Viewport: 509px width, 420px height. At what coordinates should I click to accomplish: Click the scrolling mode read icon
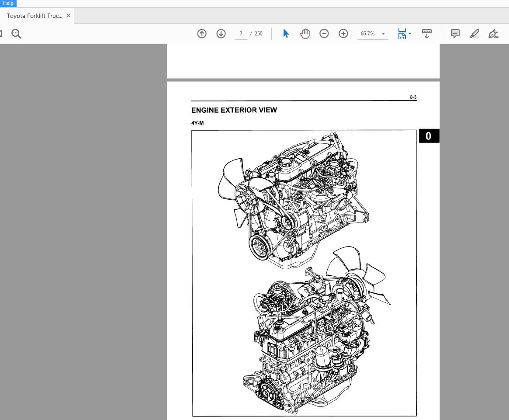click(426, 34)
